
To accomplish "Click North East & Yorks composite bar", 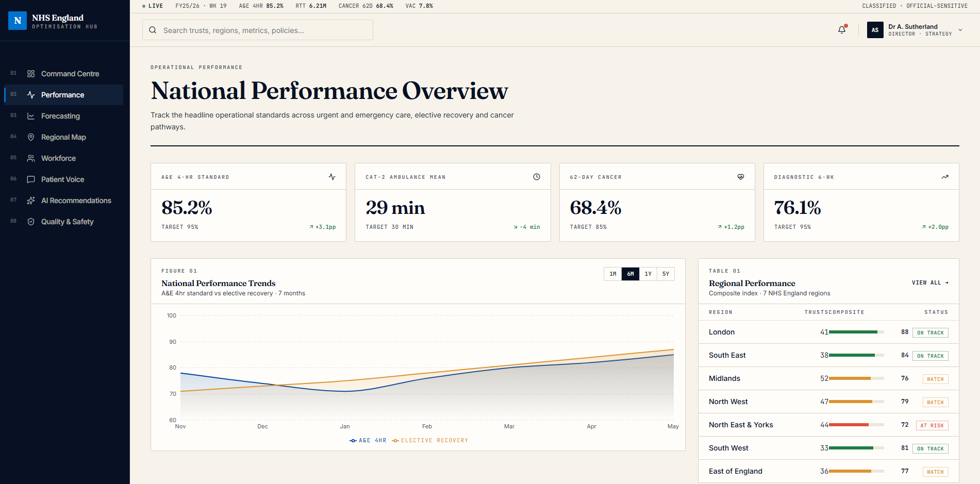I will (x=856, y=425).
